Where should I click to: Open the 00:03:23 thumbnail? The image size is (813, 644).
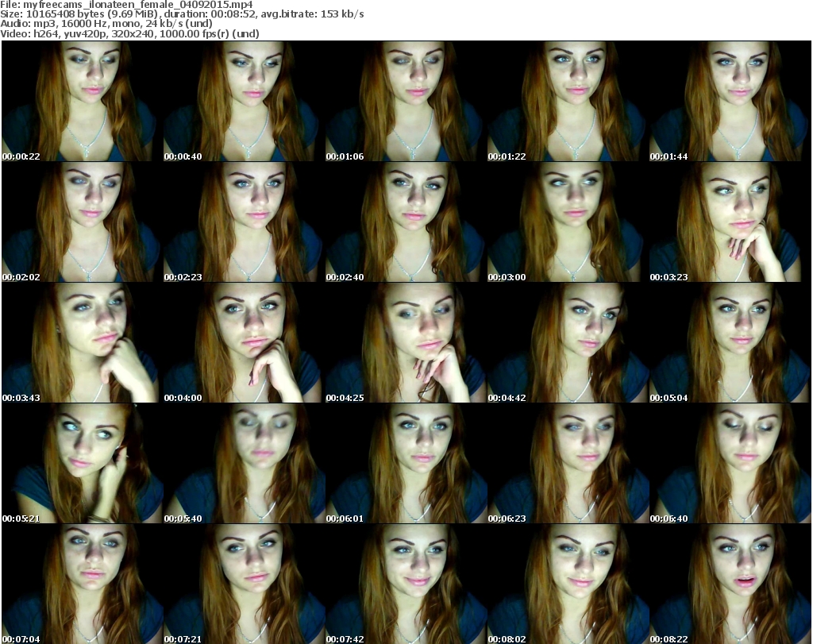(730, 222)
